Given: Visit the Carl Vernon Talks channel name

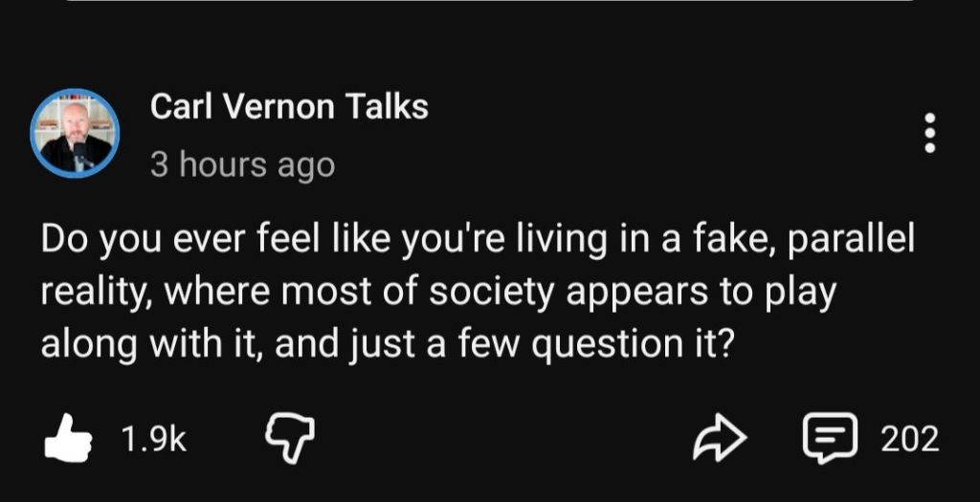Looking at the screenshot, I should point(289,107).
